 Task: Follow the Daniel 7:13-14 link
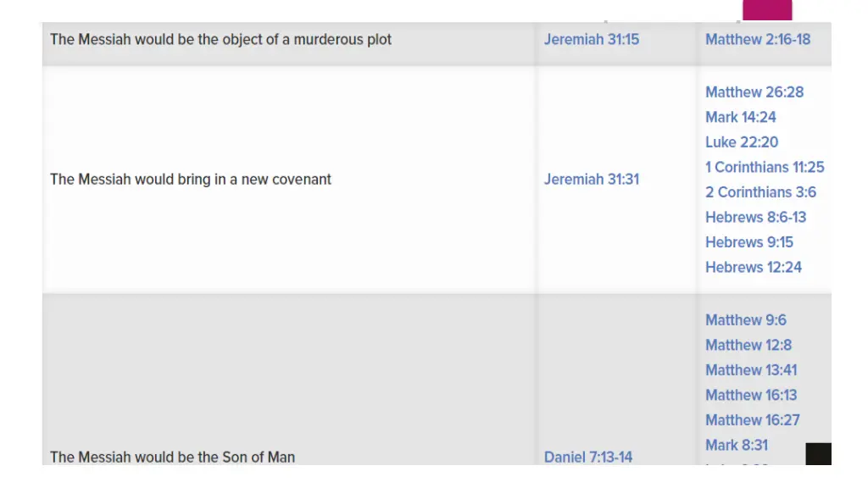588,457
